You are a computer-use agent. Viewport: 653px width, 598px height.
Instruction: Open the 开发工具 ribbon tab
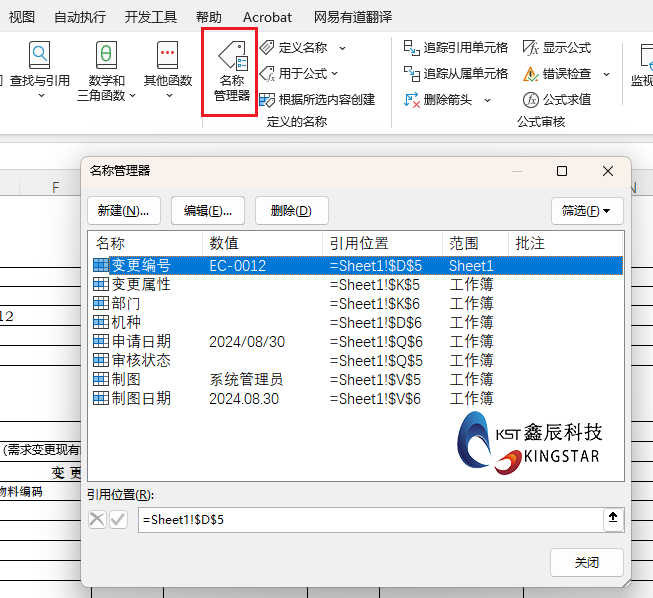tap(151, 17)
